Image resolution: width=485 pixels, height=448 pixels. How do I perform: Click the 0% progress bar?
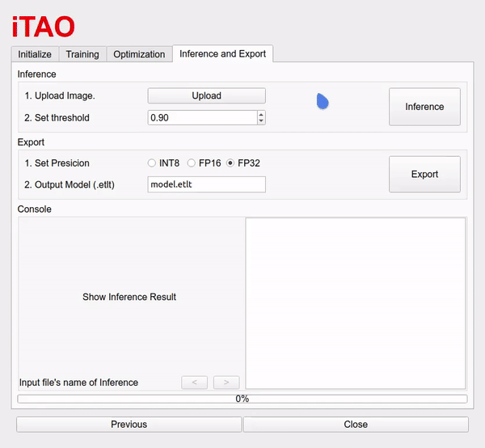tap(242, 399)
